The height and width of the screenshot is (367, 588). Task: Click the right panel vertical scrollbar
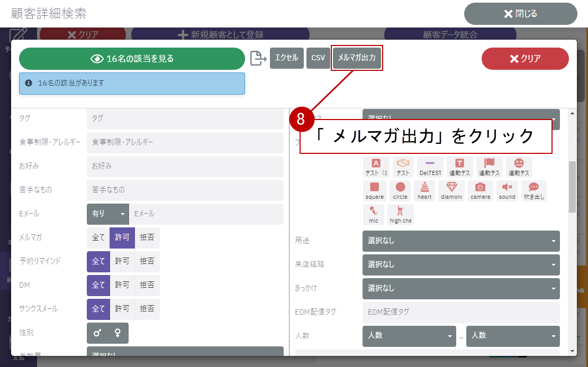tap(572, 186)
